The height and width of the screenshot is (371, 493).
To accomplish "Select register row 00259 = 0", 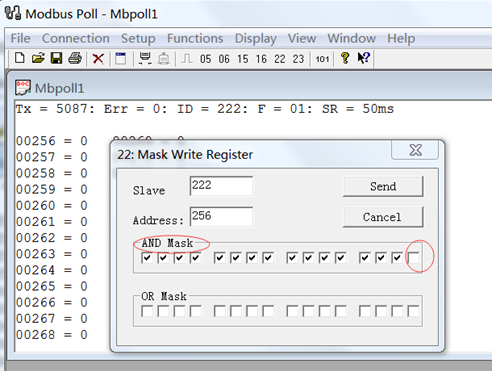I will click(52, 189).
